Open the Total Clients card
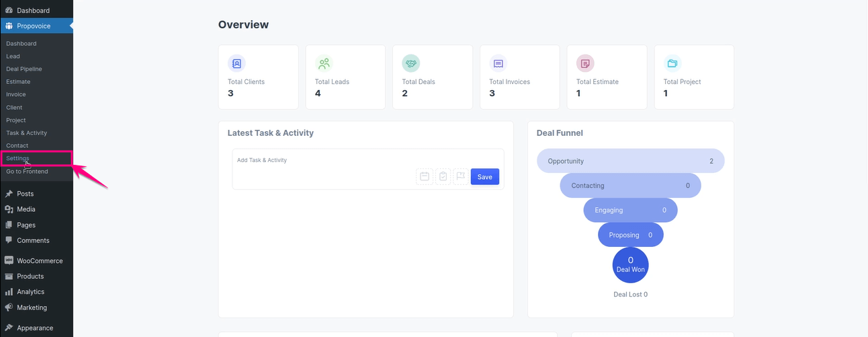This screenshot has width=868, height=337. pyautogui.click(x=259, y=77)
